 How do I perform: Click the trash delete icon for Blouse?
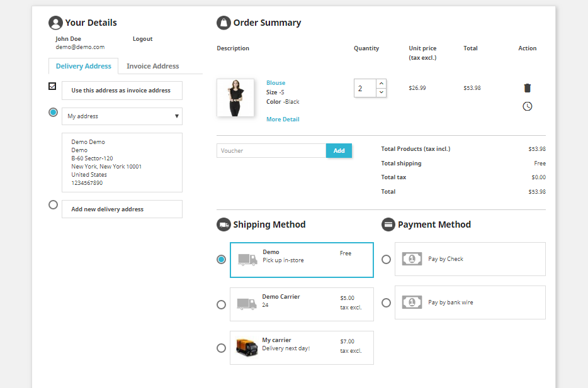(528, 88)
